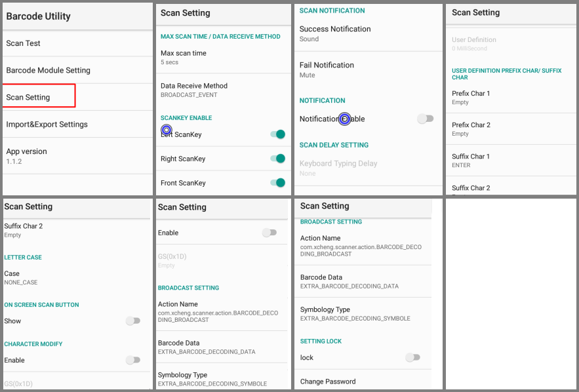Toggle the Right ScanKey switch
The image size is (579, 392).
coord(277,159)
